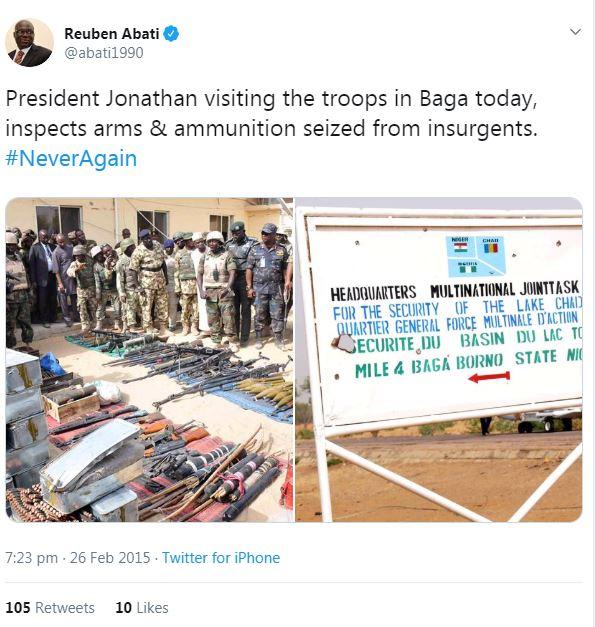Open the 26 Feb 2015 date link
Viewport: 595px width, 627px height.
pos(110,557)
